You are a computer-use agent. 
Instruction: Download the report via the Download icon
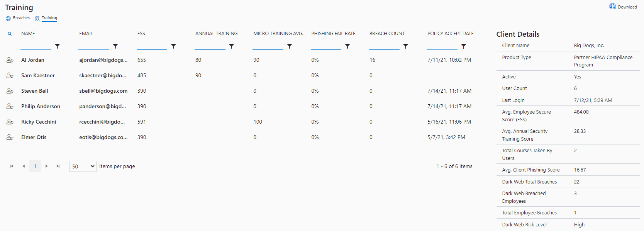pyautogui.click(x=623, y=7)
